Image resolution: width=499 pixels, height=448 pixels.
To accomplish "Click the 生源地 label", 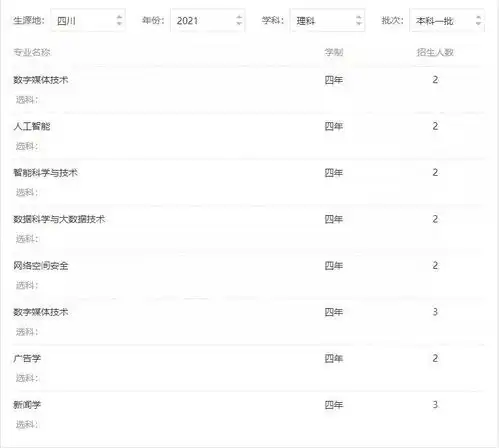I will point(29,21).
